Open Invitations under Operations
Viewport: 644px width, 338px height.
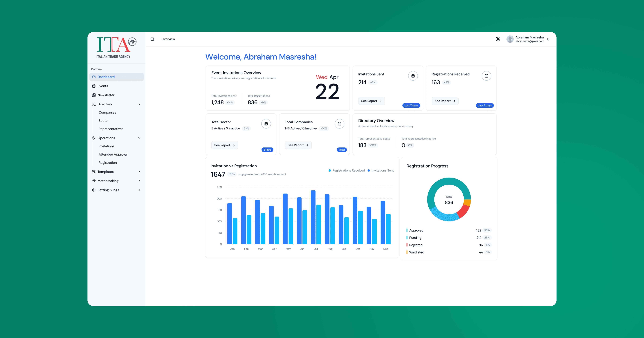pos(106,146)
